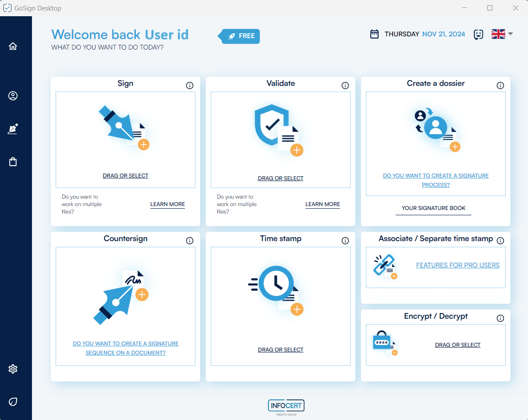Click the leaf icon in sidebar
This screenshot has width=528, height=420.
(x=13, y=402)
